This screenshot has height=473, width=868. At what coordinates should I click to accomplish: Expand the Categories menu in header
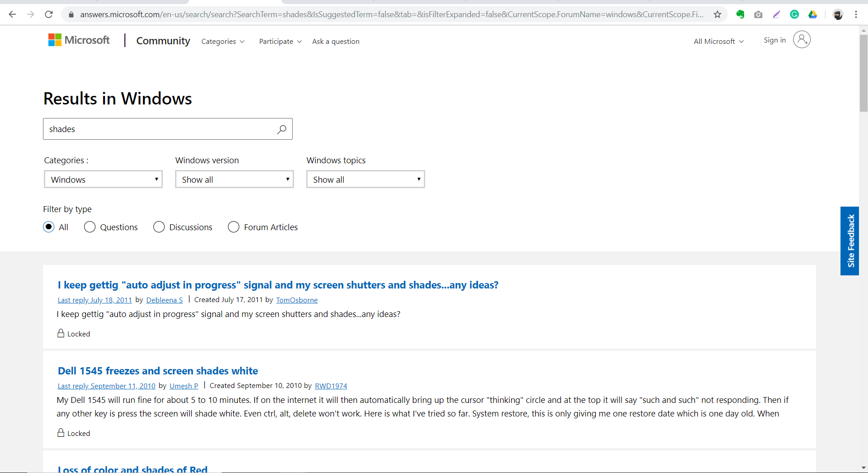point(223,42)
